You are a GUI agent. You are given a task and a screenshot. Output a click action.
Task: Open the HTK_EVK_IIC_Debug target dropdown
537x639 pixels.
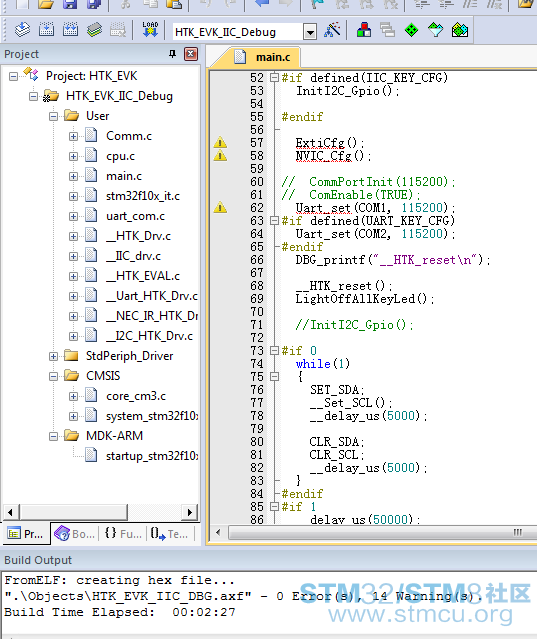coord(310,31)
